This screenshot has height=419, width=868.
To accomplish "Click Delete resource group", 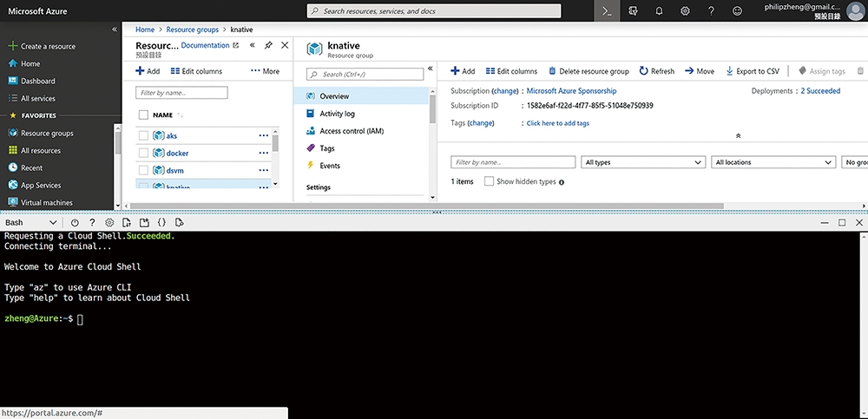I will (589, 71).
